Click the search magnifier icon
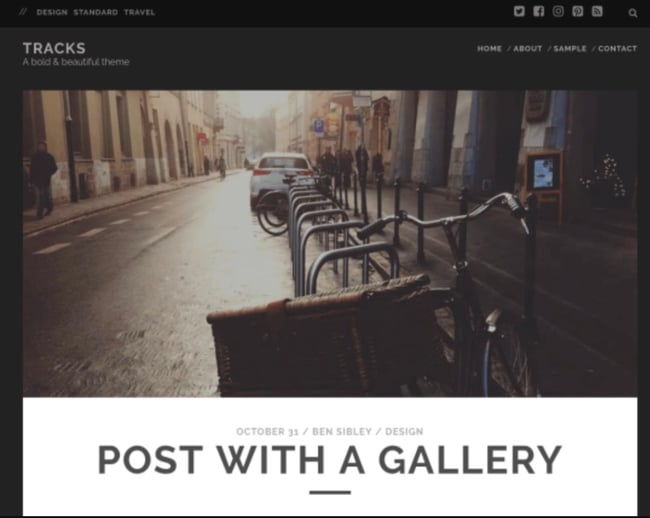The height and width of the screenshot is (518, 650). pos(633,13)
